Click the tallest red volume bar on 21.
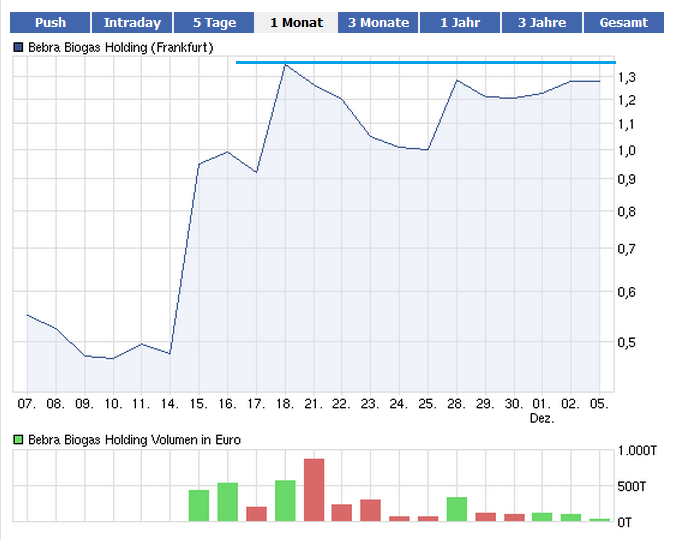 [314, 490]
